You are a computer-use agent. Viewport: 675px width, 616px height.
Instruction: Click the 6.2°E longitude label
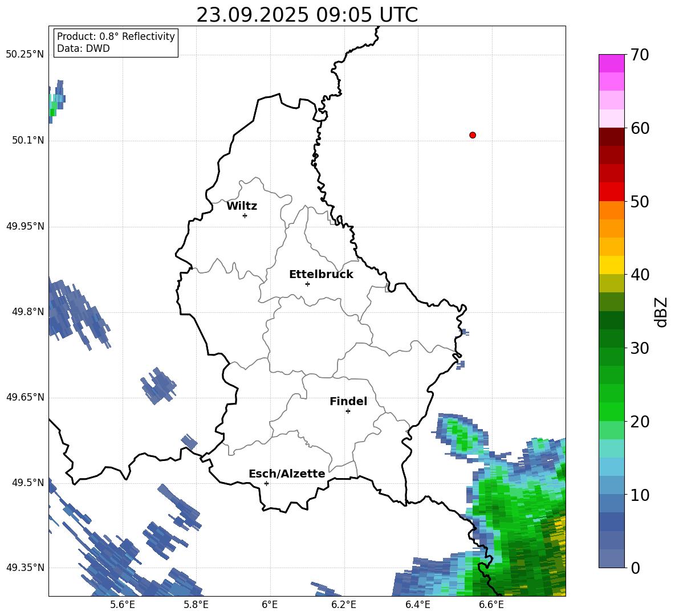pos(344,605)
